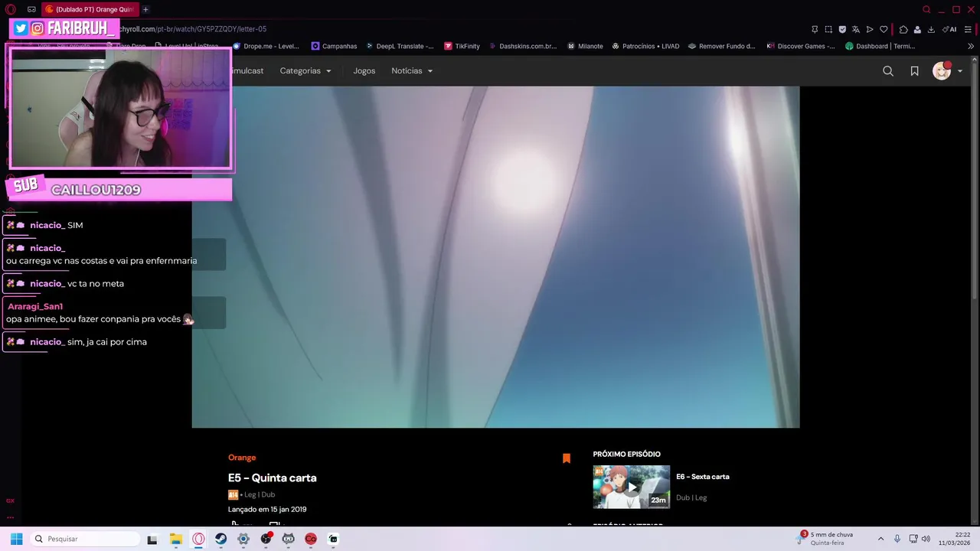Open the browser tab search icon

coord(926,9)
